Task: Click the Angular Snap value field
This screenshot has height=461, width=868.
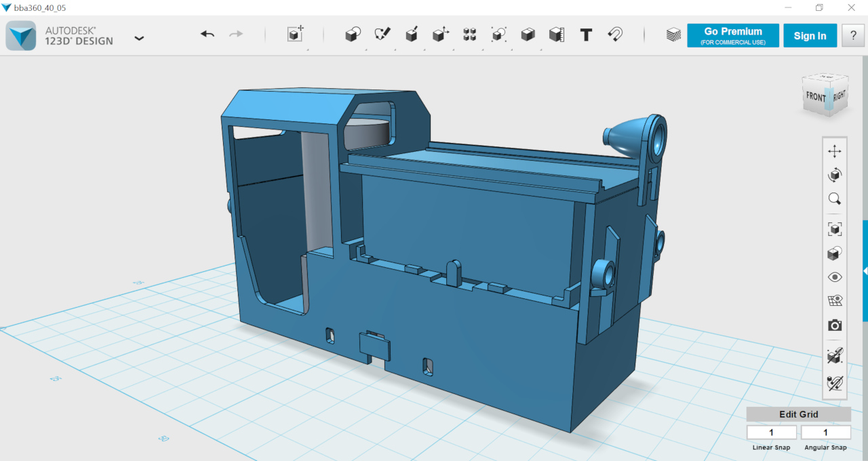Action: 826,433
